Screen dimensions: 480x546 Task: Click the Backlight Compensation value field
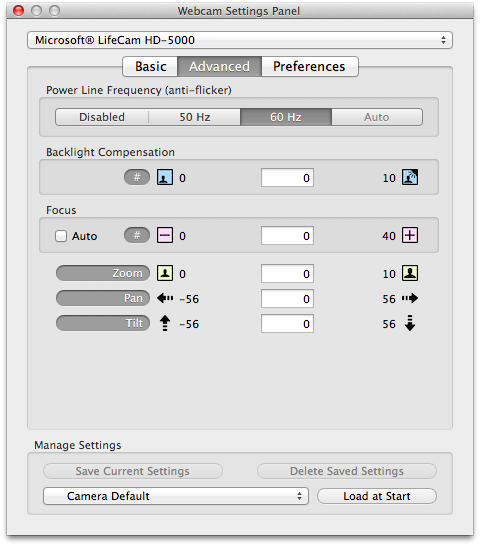287,178
